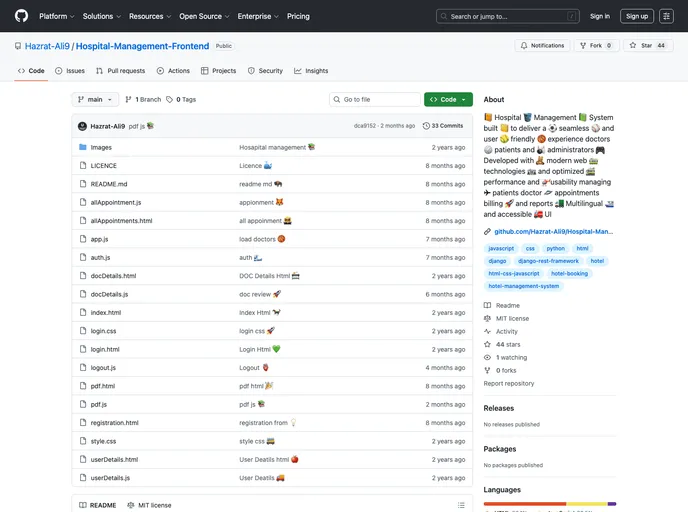688x512 pixels.
Task: Switch to the Pull requests tab
Action: [x=120, y=71]
